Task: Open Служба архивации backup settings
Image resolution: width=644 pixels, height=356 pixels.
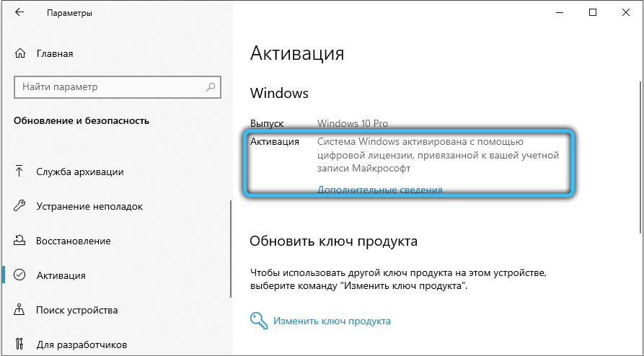Action: point(79,172)
